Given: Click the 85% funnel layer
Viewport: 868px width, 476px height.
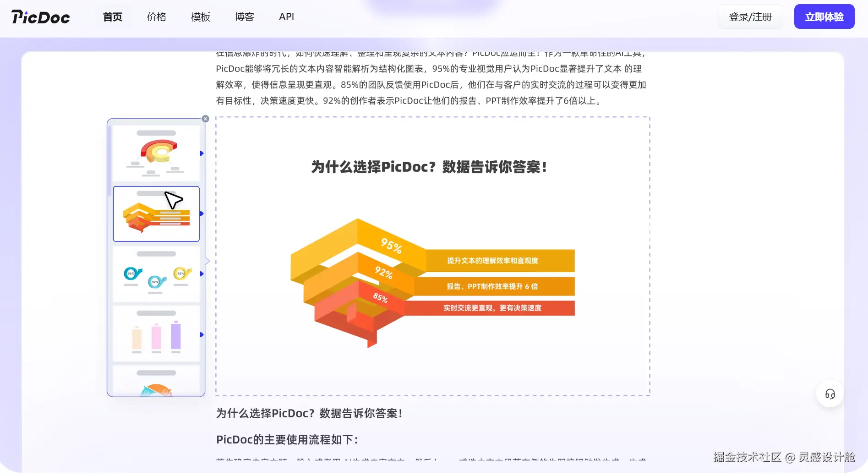Looking at the screenshot, I should point(380,298).
